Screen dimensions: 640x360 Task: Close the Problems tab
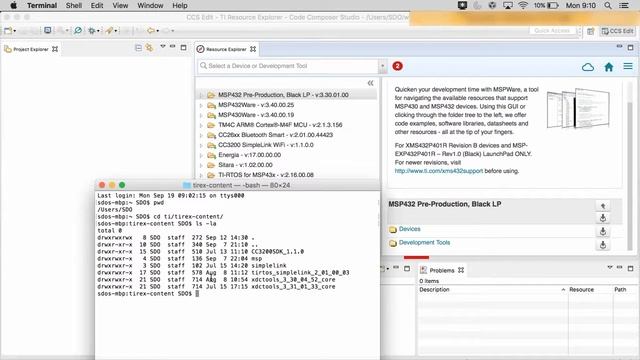click(x=461, y=270)
